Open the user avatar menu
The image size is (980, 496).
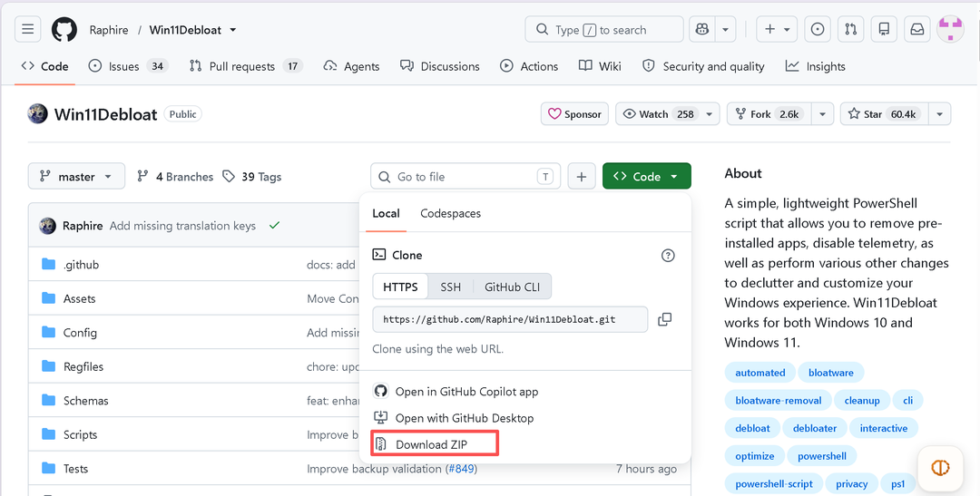[x=950, y=29]
